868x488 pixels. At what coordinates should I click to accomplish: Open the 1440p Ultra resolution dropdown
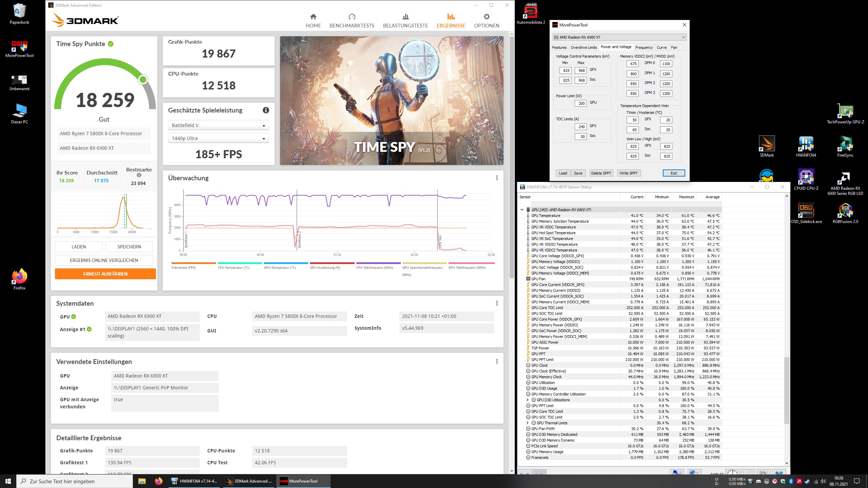[x=218, y=138]
